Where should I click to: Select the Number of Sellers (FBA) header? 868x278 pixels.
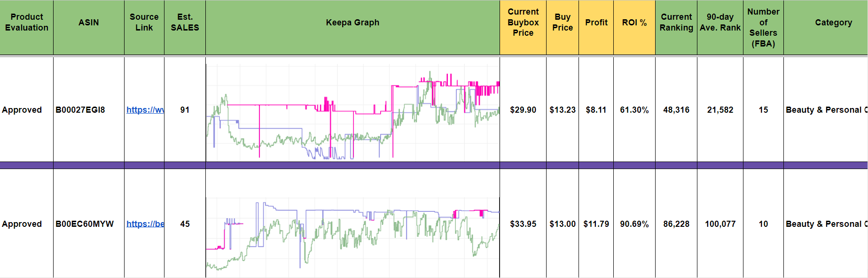tap(763, 28)
